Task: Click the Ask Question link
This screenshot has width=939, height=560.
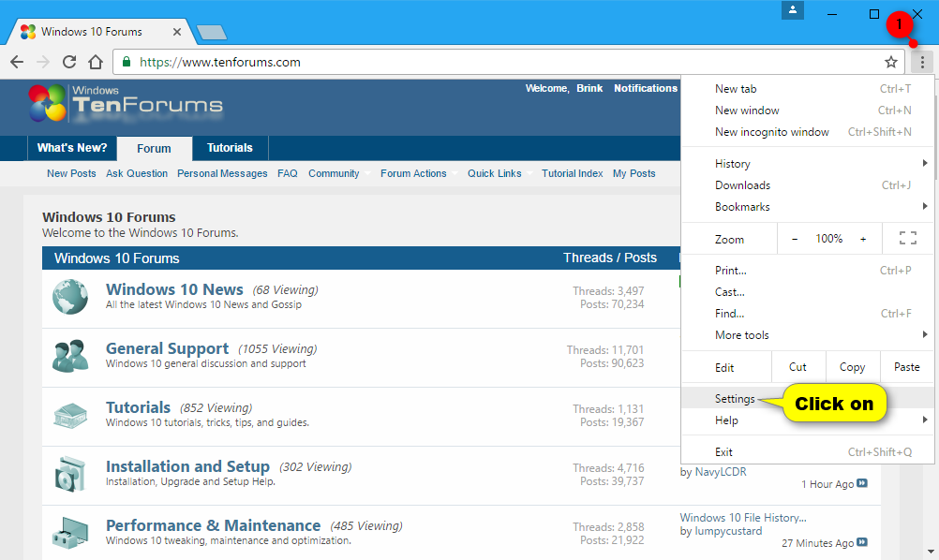Action: coord(137,173)
